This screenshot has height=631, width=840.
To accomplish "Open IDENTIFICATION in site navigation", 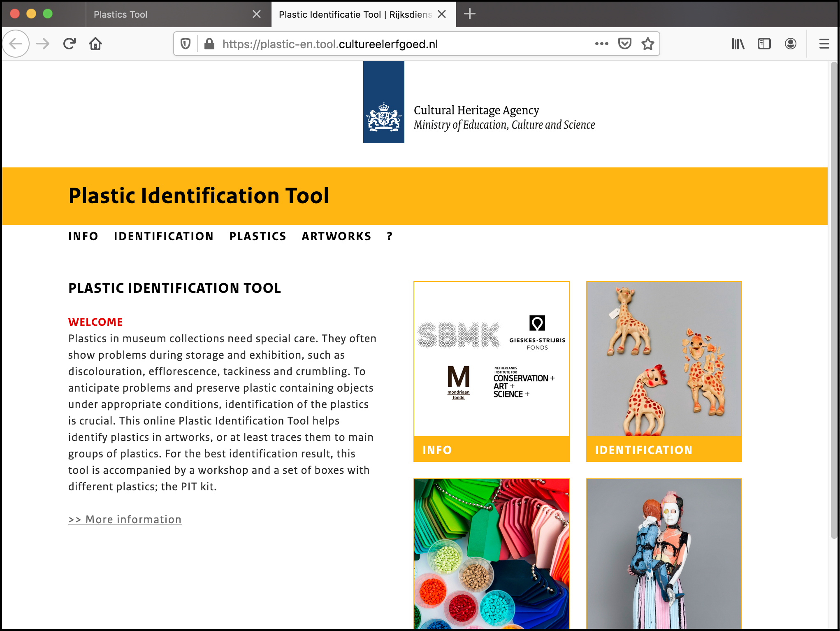I will point(164,237).
